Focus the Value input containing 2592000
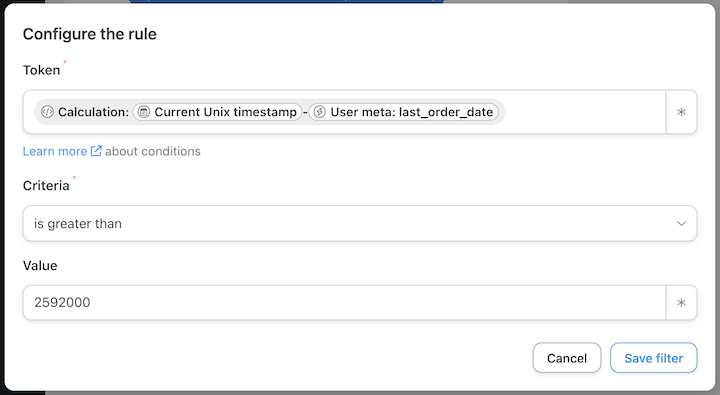720x395 pixels. (x=344, y=302)
